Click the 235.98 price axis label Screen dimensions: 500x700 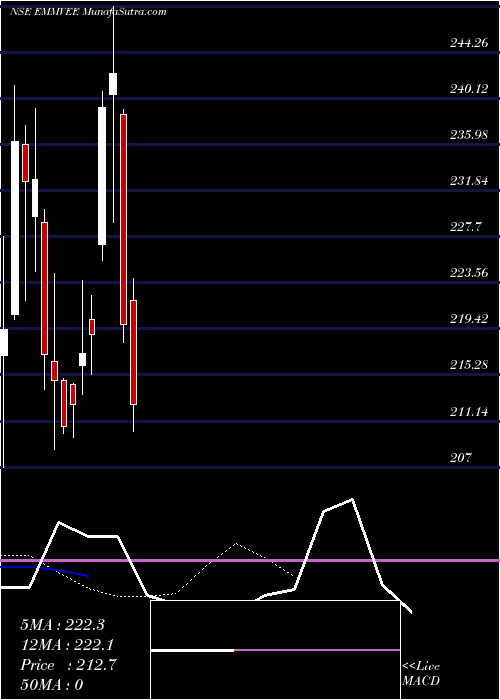tap(469, 135)
